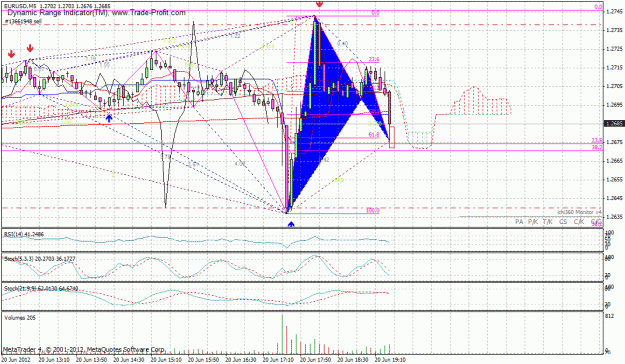Select the Stoch(5,3,3) indicator label

point(39,259)
